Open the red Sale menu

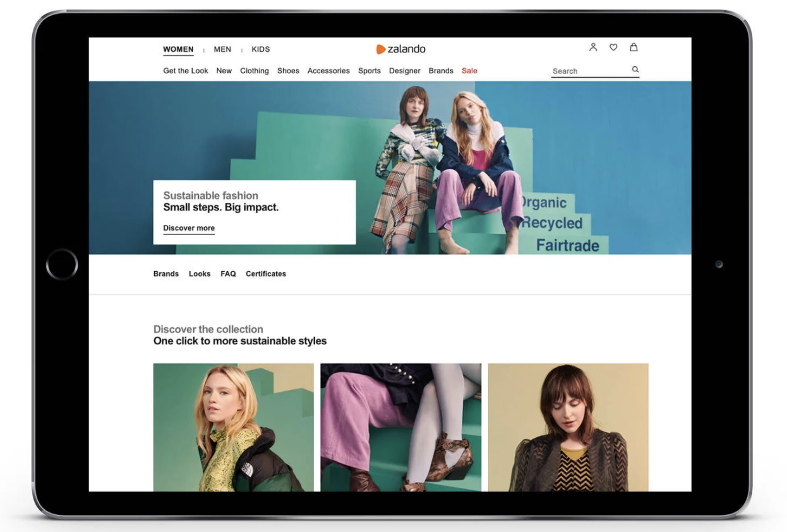pos(469,71)
